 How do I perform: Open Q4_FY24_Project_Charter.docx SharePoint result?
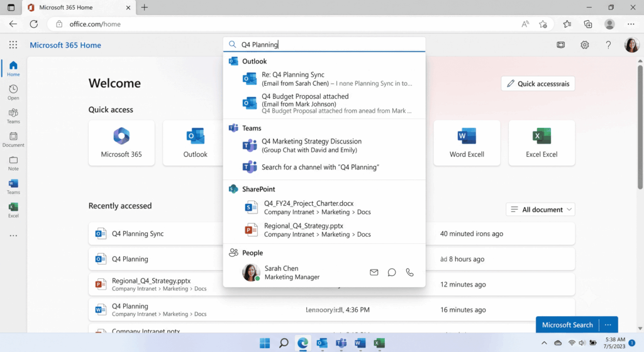(x=325, y=207)
